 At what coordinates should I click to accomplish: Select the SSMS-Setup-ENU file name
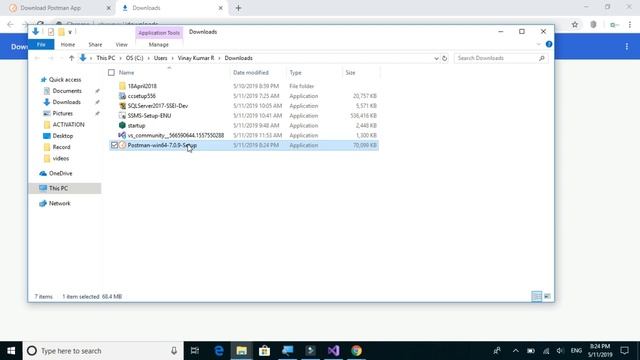coord(149,116)
